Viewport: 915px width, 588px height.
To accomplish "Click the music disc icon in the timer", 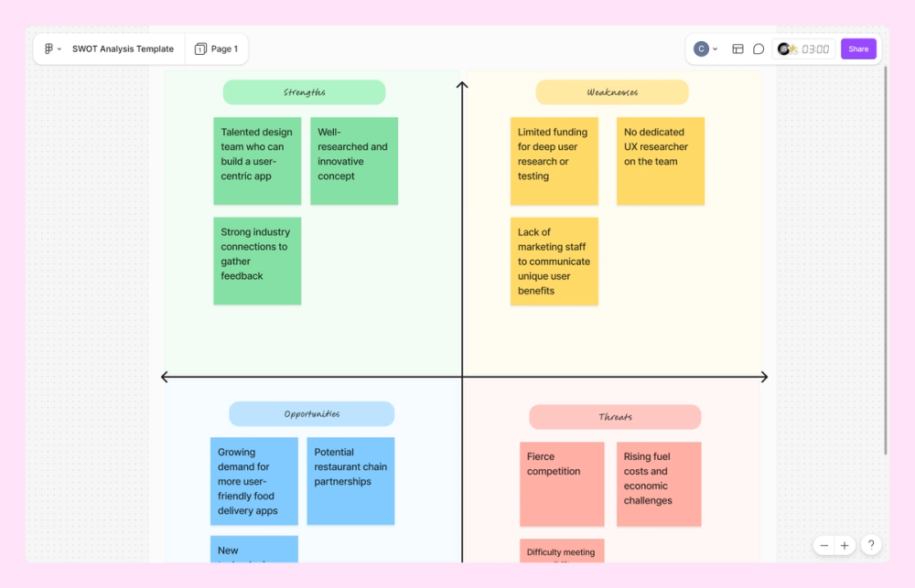I will coord(784,48).
